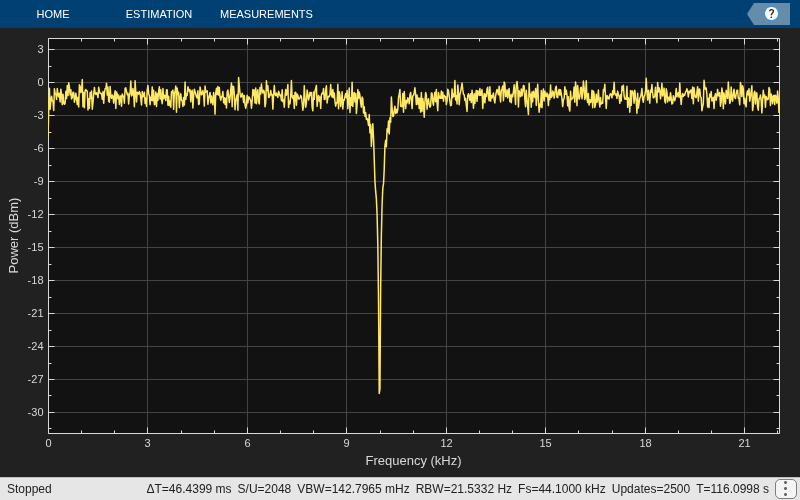Switch to the HOME tab
This screenshot has width=800, height=500.
click(x=53, y=14)
